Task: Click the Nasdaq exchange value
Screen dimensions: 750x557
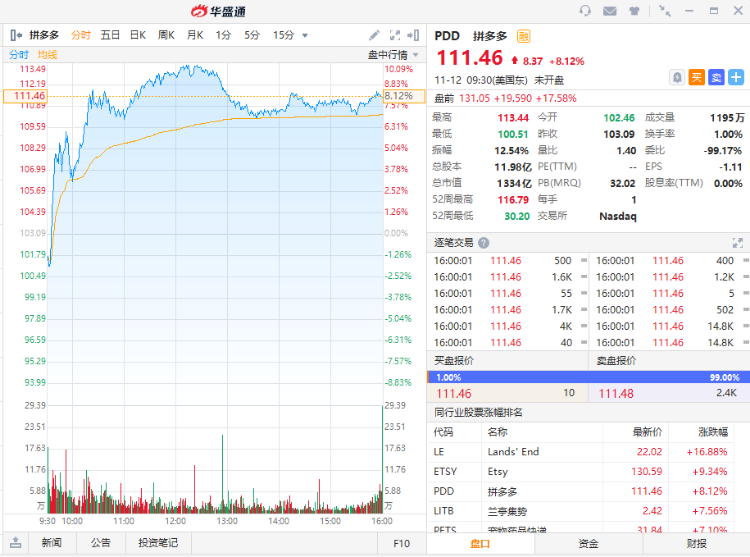Action: 618,216
